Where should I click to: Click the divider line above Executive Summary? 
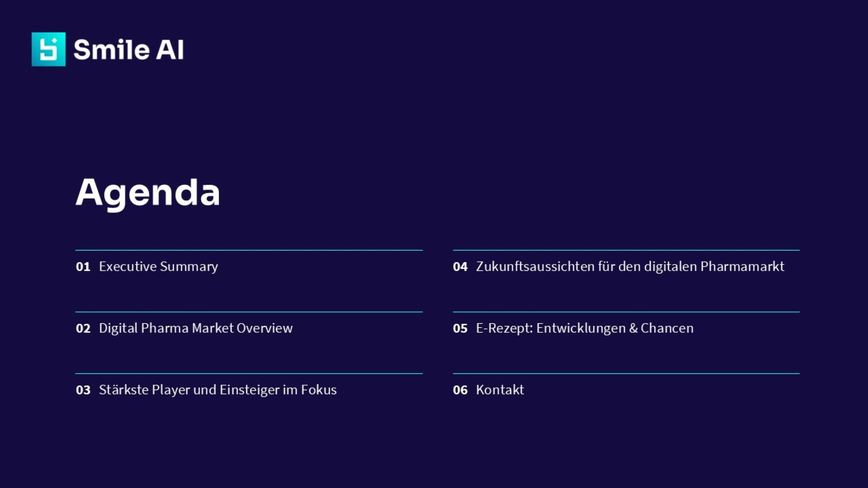tap(249, 250)
